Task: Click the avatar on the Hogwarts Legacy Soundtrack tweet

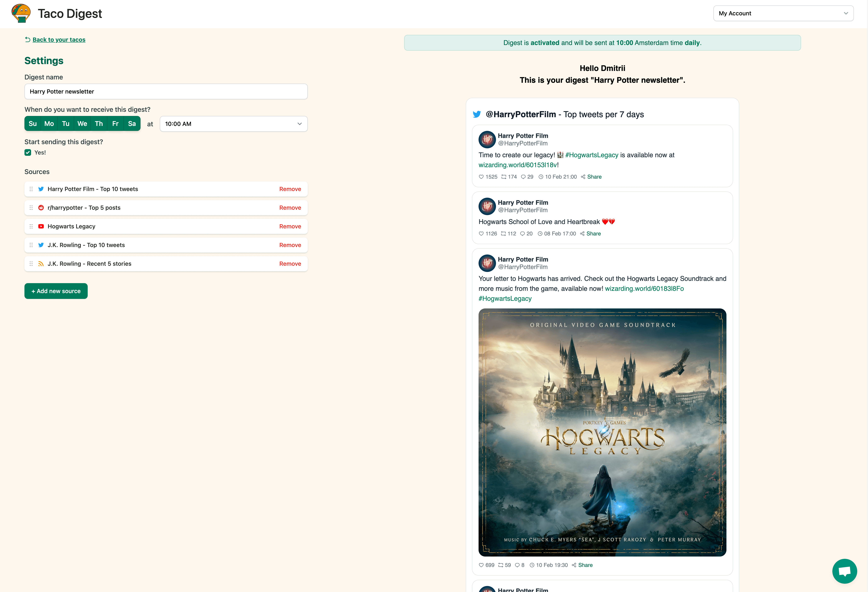Action: pyautogui.click(x=487, y=263)
